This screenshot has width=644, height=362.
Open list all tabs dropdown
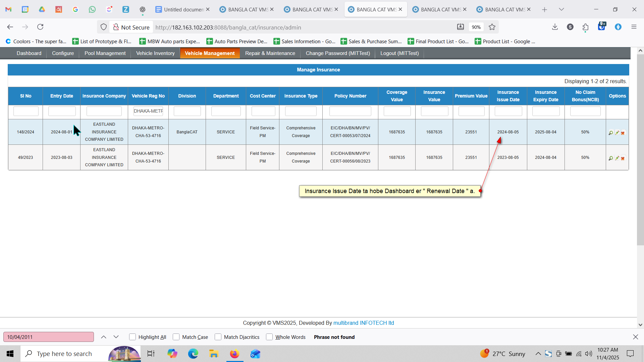[561, 9]
